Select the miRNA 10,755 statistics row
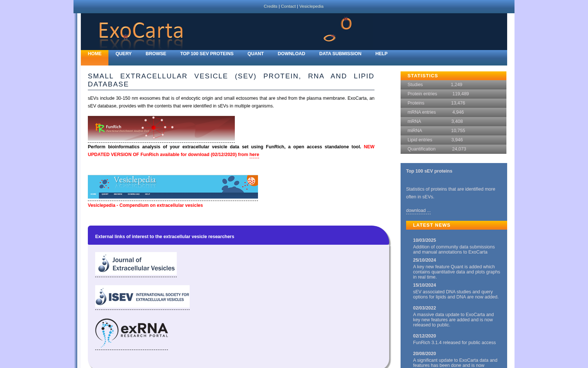The image size is (588, 368). tap(453, 131)
